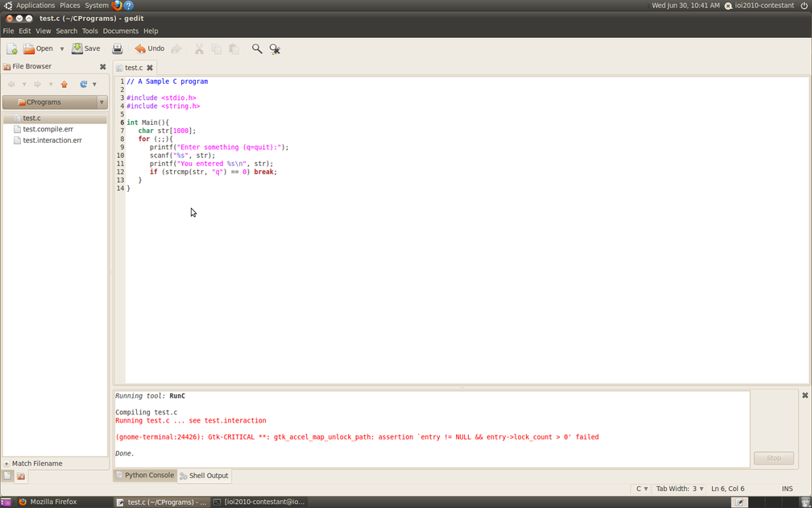Open the dropdown arrow next to Refresh
Screen dimensions: 812x508
pyautogui.click(x=94, y=84)
